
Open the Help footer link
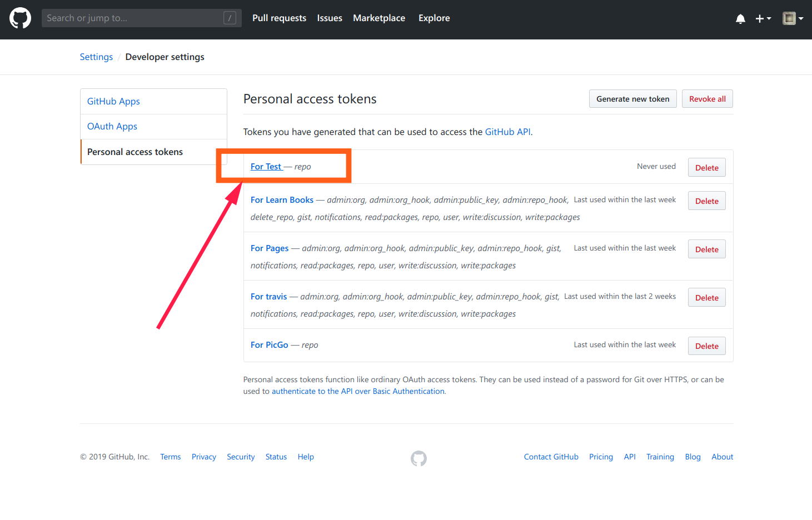click(306, 457)
